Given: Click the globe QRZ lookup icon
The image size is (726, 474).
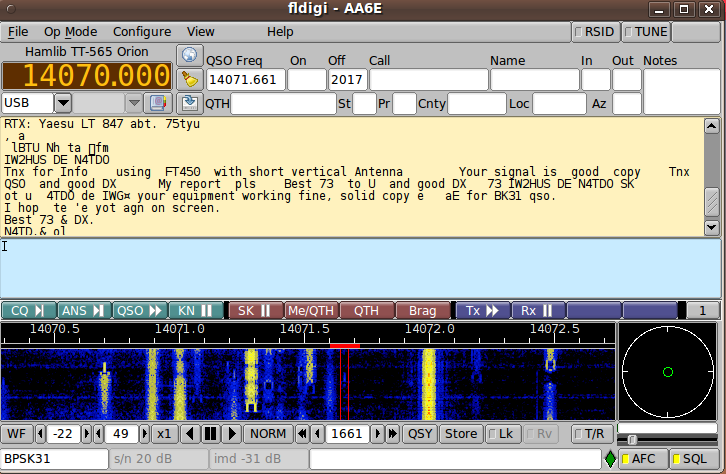Looking at the screenshot, I should pyautogui.click(x=189, y=54).
